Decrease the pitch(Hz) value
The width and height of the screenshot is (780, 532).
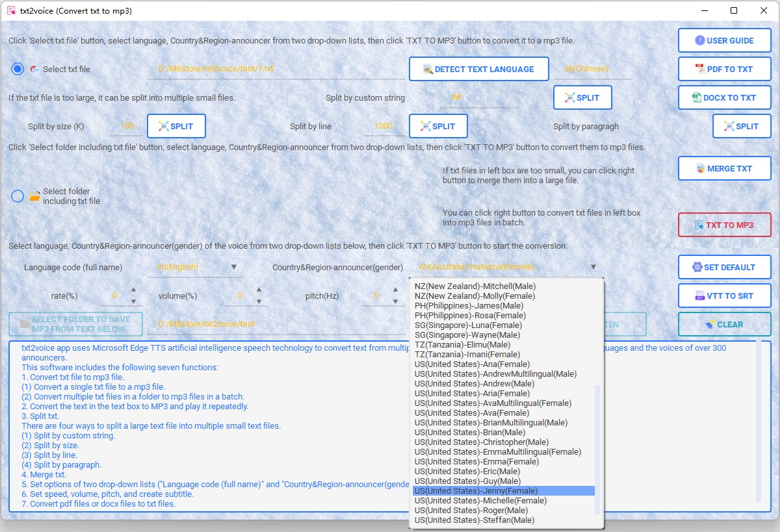(x=395, y=301)
